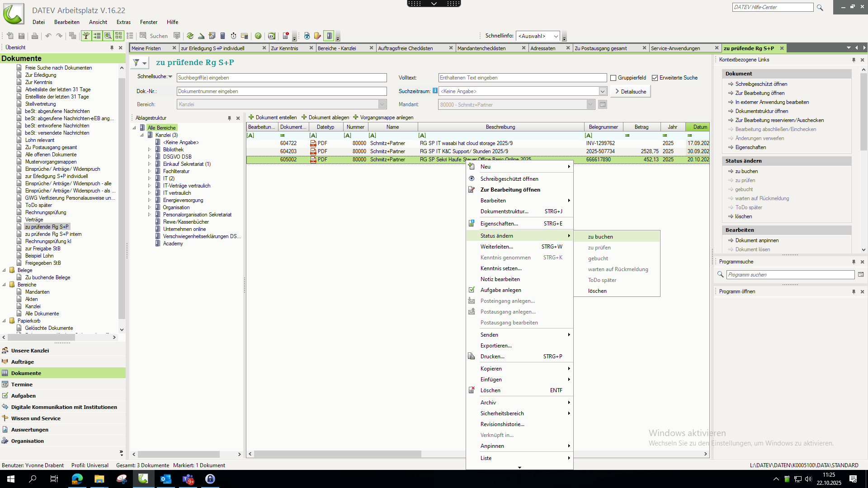Screen dimensions: 868x488
Task: Expand the Einkauf Sekretariat tree node
Action: tap(149, 164)
